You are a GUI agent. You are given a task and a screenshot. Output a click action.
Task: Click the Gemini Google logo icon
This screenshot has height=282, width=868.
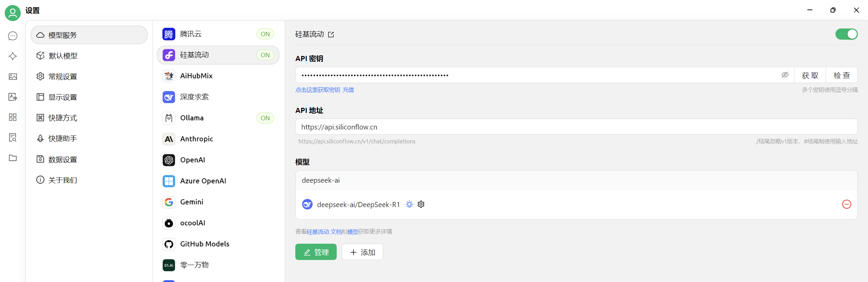pos(169,202)
